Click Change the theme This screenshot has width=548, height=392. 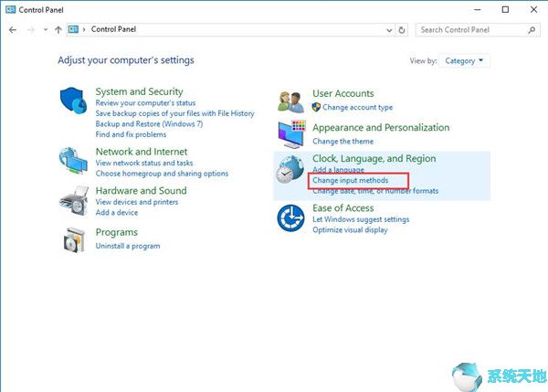(x=342, y=142)
